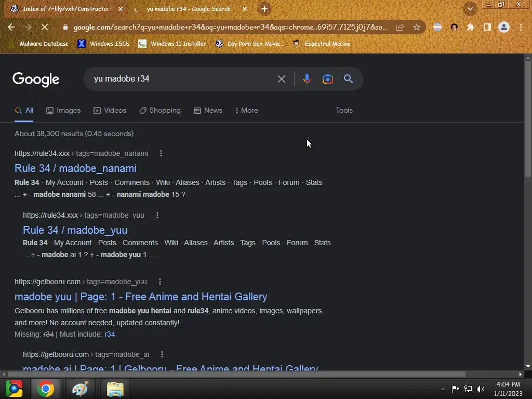Open the search Tools options
This screenshot has width=532, height=399.
344,110
